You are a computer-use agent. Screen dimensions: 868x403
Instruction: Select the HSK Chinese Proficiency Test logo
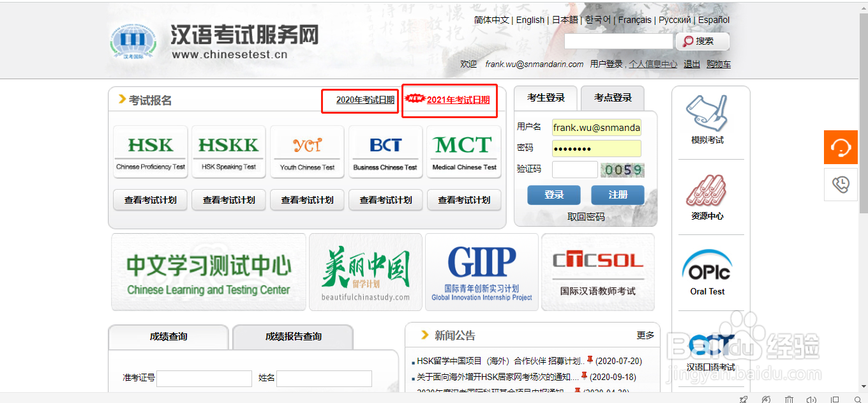[x=150, y=151]
